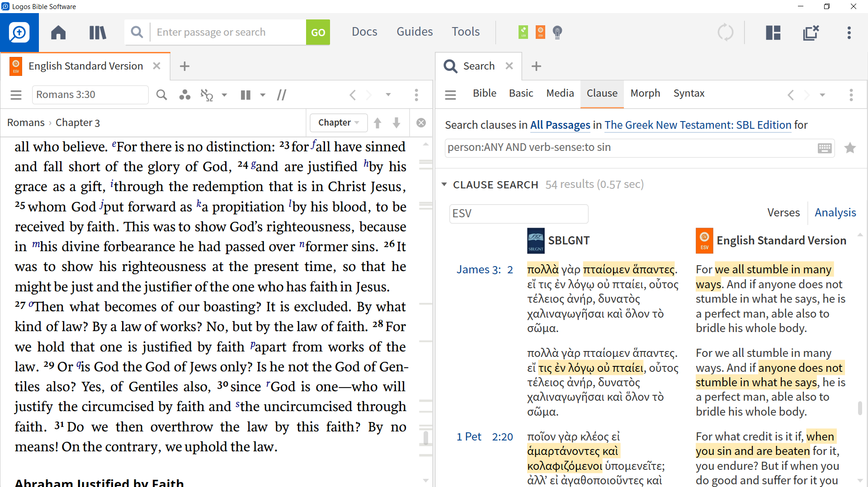
Task: Expand columns view dropdown arrow
Action: [263, 95]
